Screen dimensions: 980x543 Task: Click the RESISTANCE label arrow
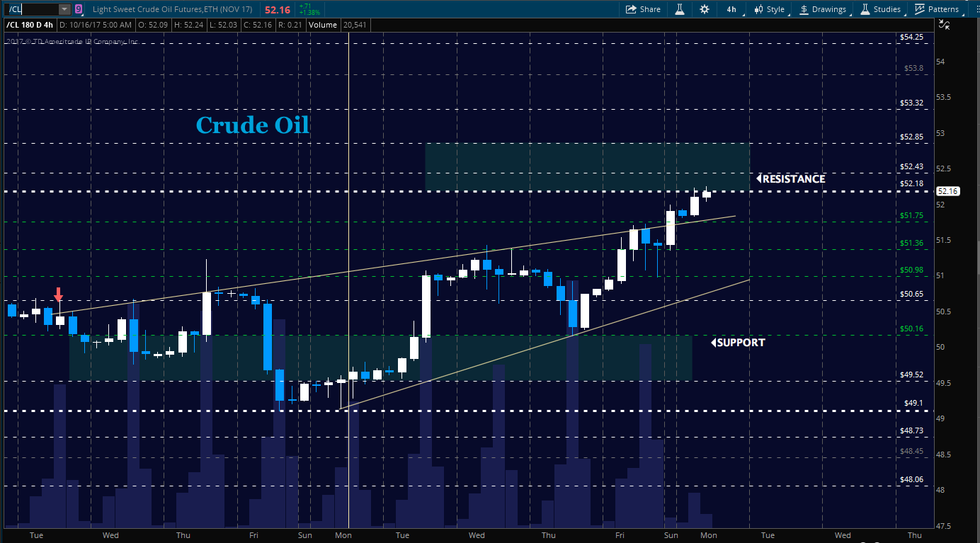pyautogui.click(x=758, y=179)
